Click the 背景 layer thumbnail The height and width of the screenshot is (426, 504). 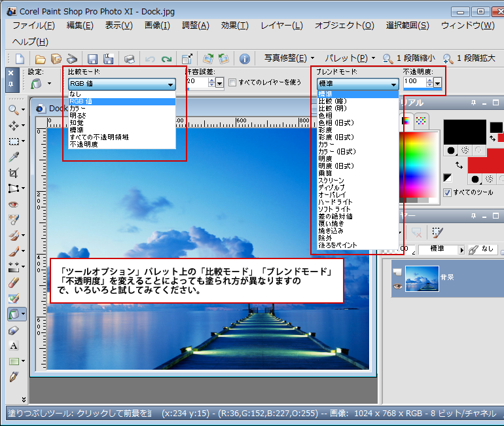tap(422, 278)
